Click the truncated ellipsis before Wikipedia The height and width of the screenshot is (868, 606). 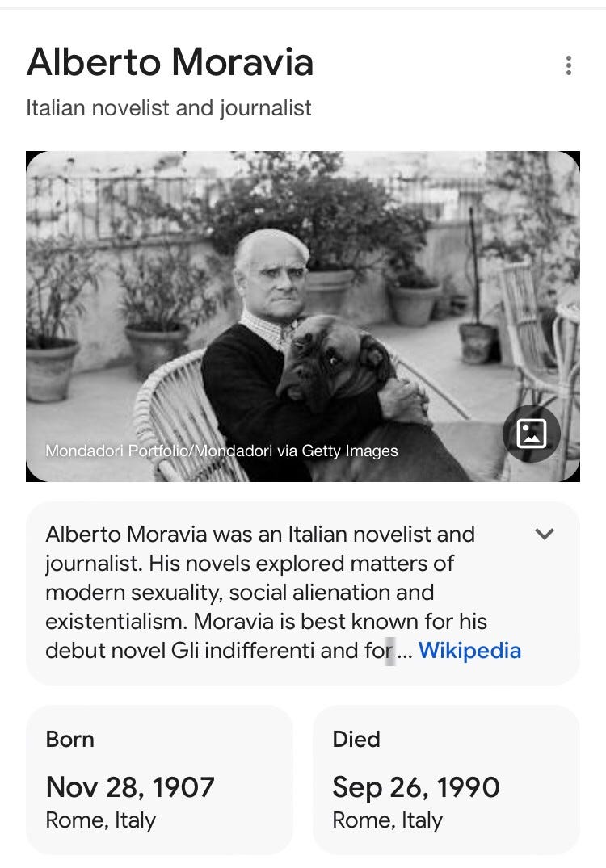pyautogui.click(x=404, y=652)
